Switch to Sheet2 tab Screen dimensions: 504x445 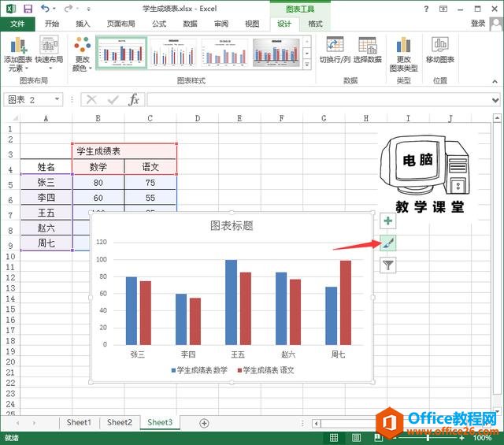click(x=119, y=422)
